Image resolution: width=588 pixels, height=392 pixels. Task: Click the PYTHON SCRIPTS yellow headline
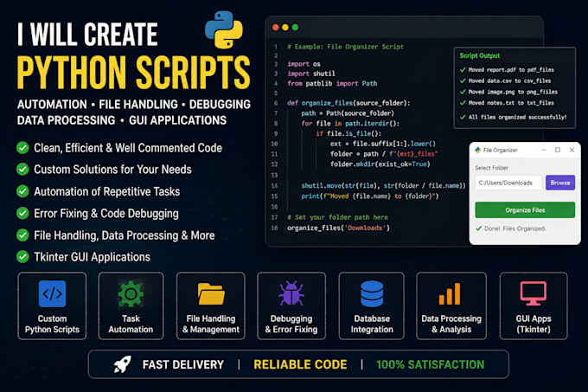point(133,73)
